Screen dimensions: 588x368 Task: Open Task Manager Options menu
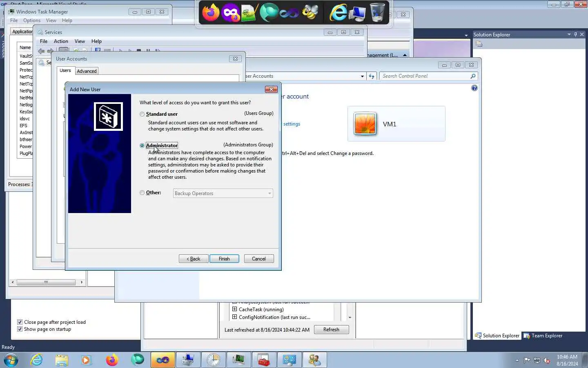(x=32, y=20)
